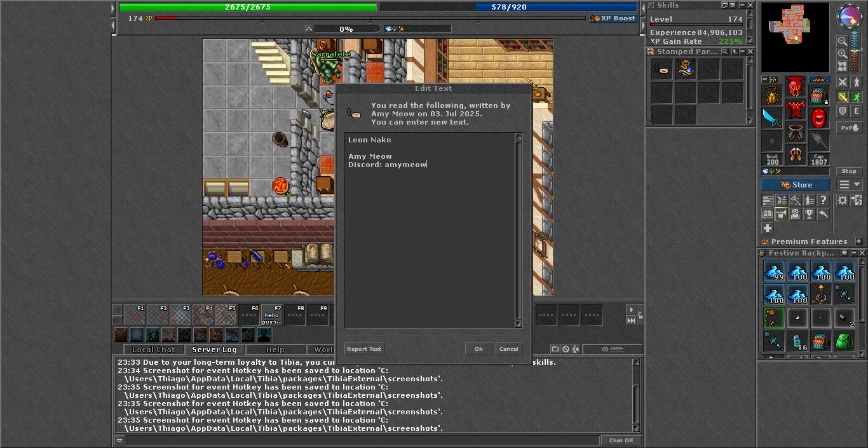Toggle the PvP mode button

click(x=849, y=128)
